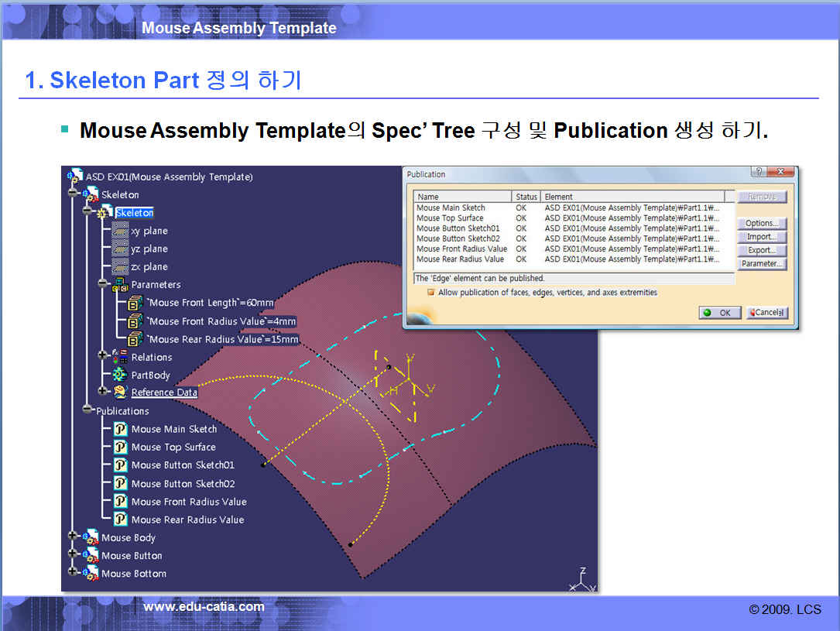The width and height of the screenshot is (840, 631).
Task: Click the Skeleton product node icon
Action: 91,194
